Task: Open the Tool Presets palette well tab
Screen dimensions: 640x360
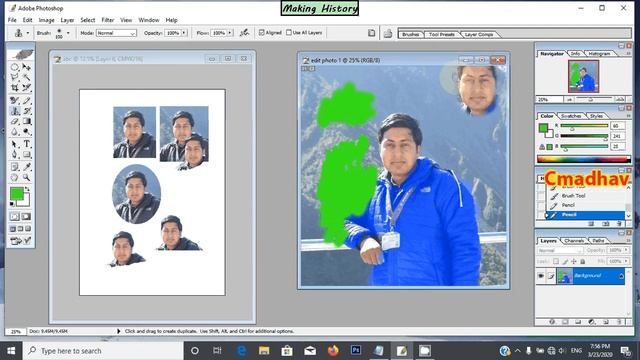Action: [442, 34]
